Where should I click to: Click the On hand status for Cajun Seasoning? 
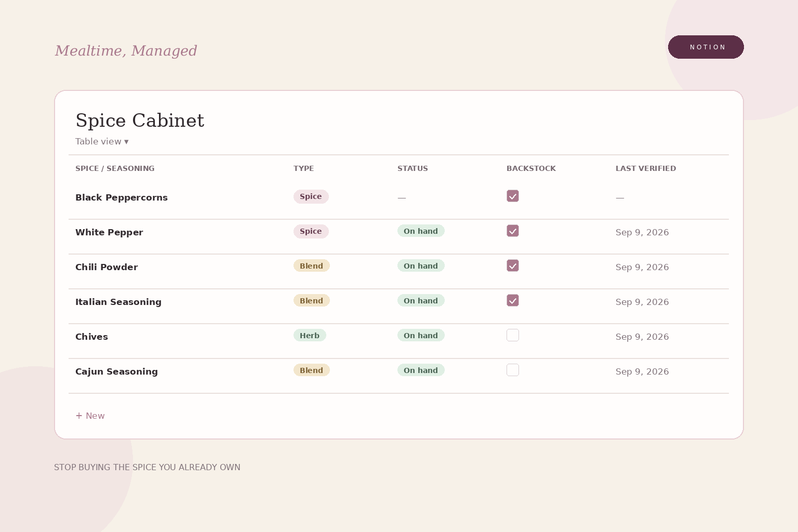point(421,370)
